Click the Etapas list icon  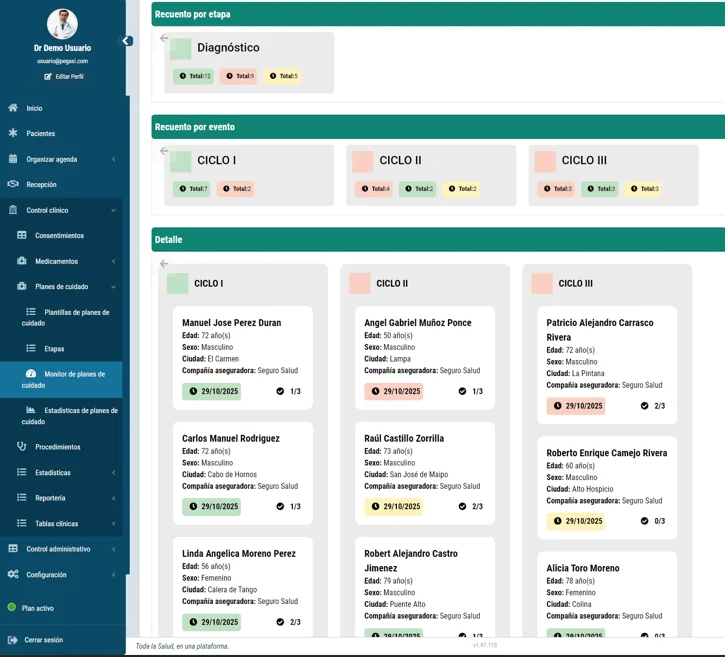point(31,348)
